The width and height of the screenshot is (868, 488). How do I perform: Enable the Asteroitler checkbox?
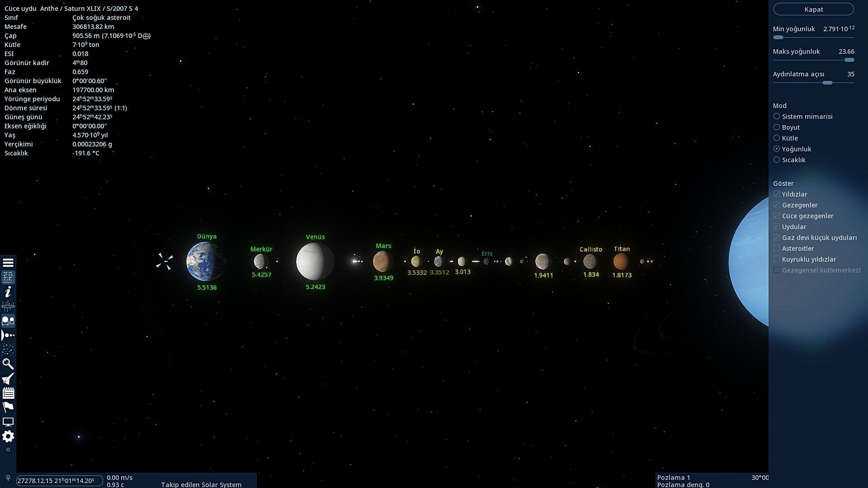coord(777,248)
